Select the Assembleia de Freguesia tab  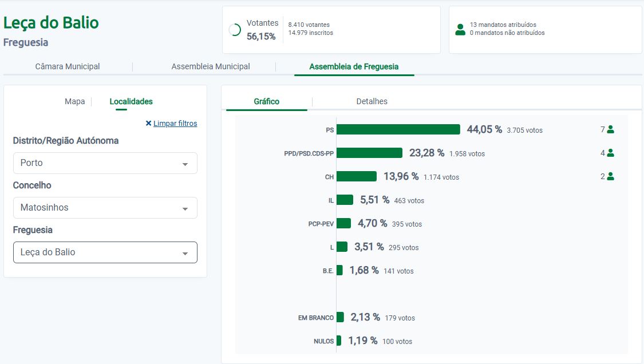pos(354,66)
